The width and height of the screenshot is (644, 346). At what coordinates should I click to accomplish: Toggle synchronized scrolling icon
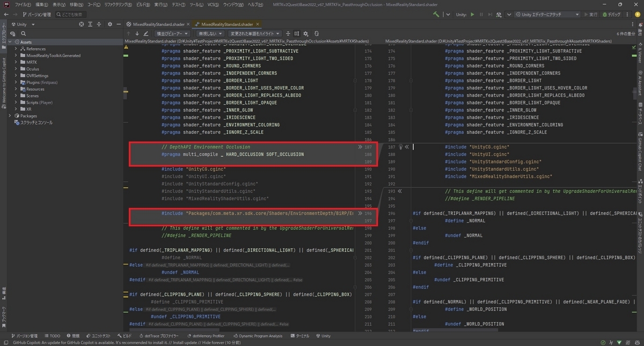(297, 33)
